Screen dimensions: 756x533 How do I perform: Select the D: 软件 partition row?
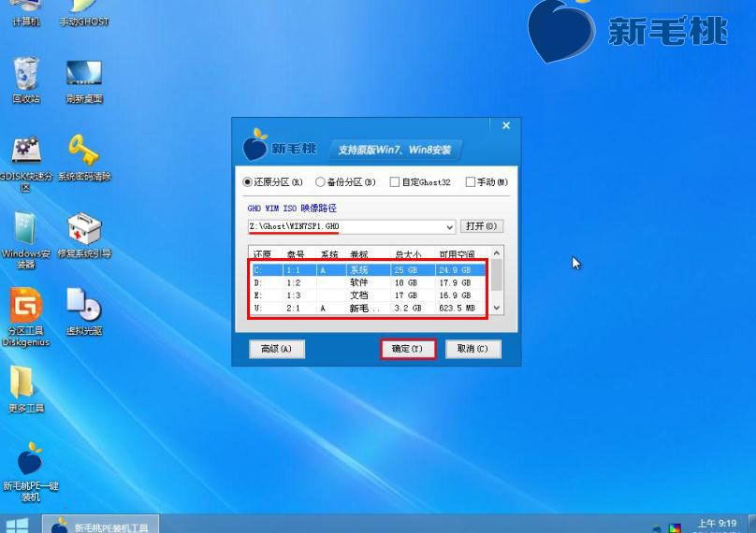tap(369, 283)
